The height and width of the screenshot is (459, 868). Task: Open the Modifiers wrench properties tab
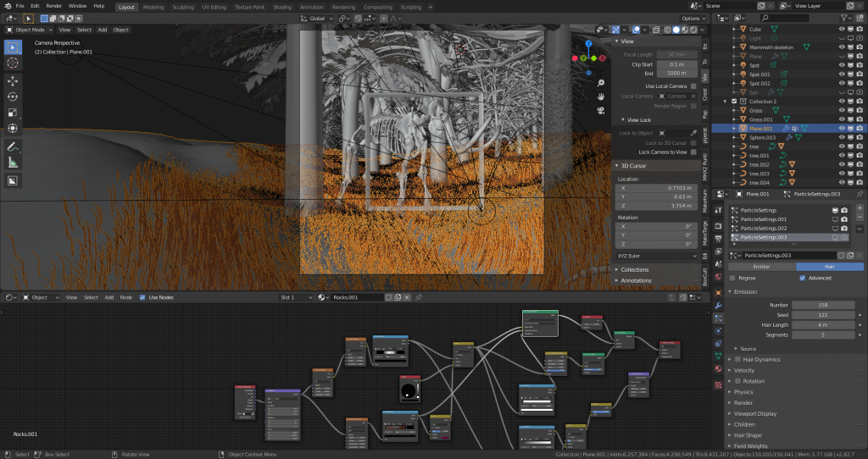pos(718,305)
